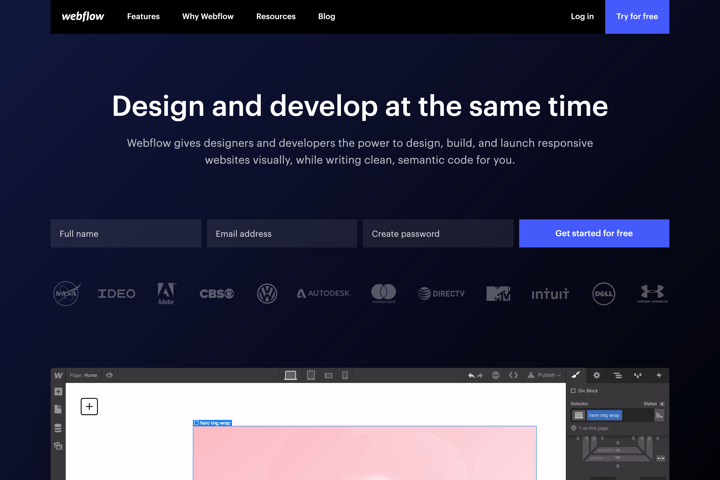Click the NASA logo

point(67,293)
